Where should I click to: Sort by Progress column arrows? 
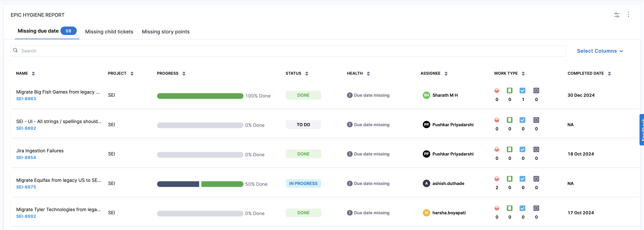tap(184, 73)
